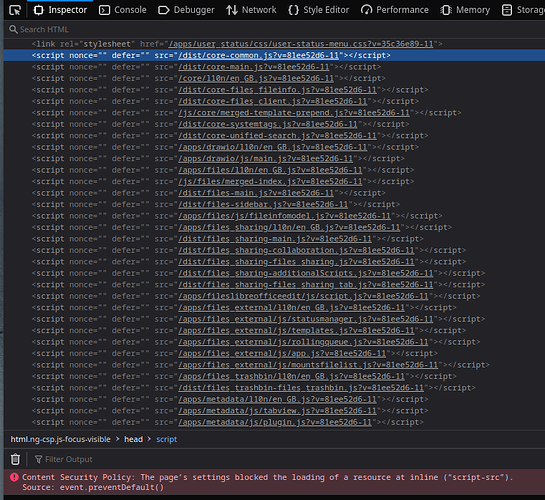Open /apps/drawio/l10n/en_GB.js link
The height and width of the screenshot is (500, 545).
click(273, 147)
